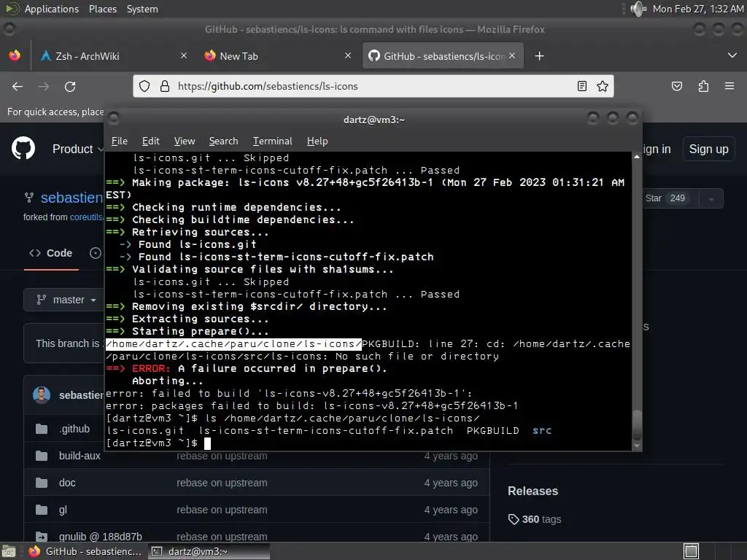The image size is (747, 560).
Task: Select highlighted path text in terminal
Action: point(233,344)
